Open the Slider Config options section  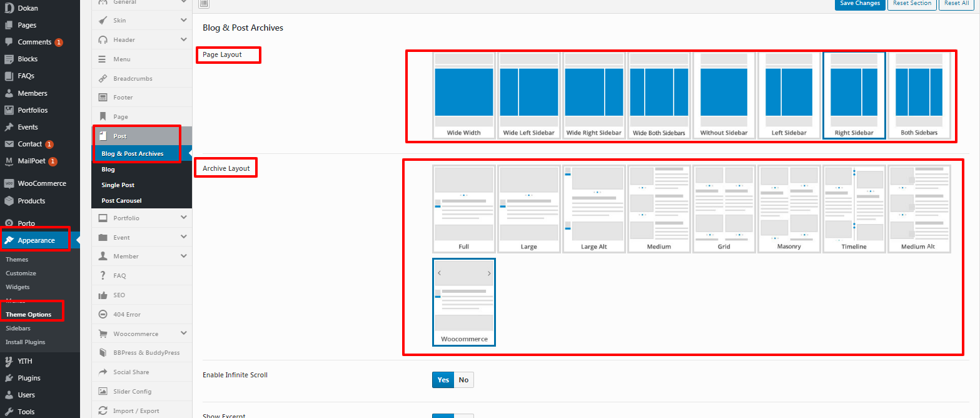pos(142,391)
